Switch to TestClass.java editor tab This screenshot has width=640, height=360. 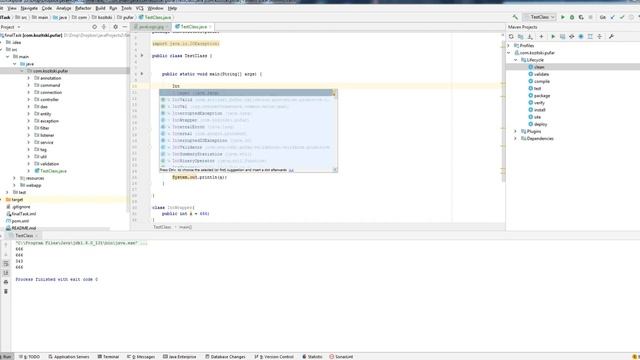pyautogui.click(x=193, y=27)
